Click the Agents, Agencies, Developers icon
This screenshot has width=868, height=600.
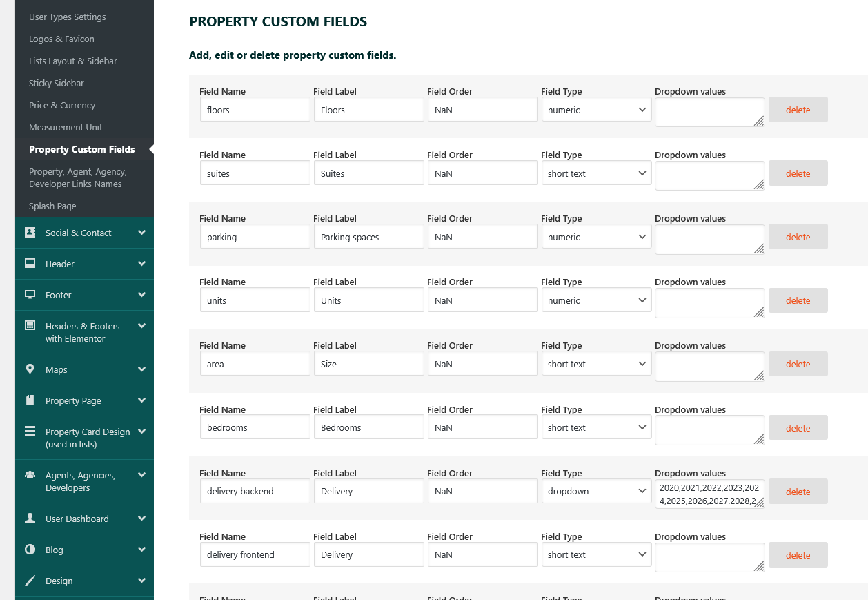click(30, 475)
